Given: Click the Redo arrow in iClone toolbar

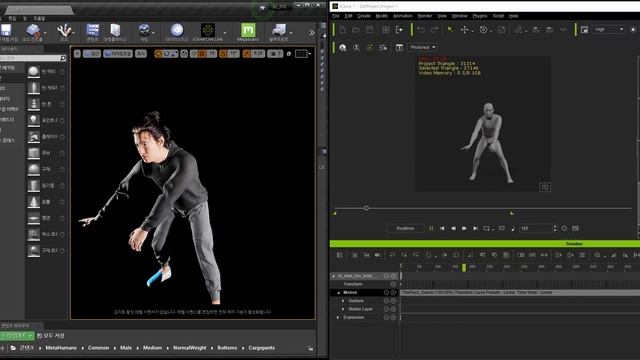Looking at the screenshot, I should point(434,29).
